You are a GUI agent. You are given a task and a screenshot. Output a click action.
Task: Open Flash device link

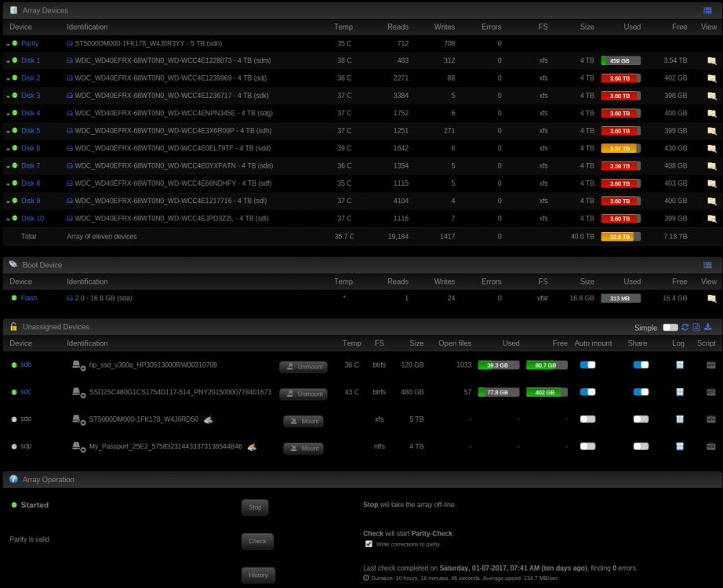click(28, 299)
